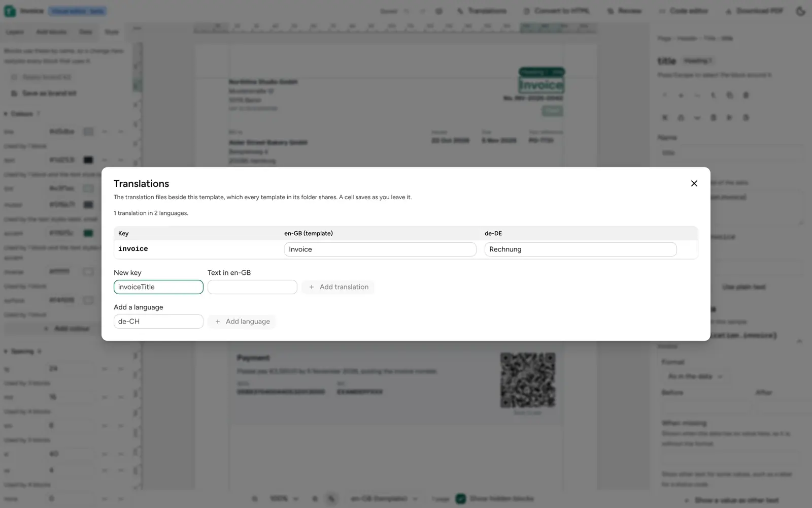Image resolution: width=812 pixels, height=508 pixels.
Task: Focus the New key field containing invoiceTitle
Action: [158, 287]
